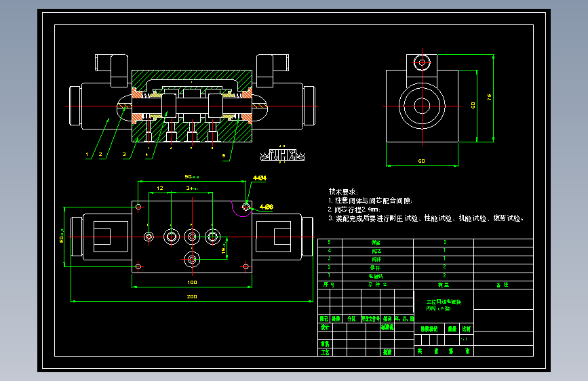Click the 重量 cell in title block
The image size is (588, 381).
click(x=452, y=329)
